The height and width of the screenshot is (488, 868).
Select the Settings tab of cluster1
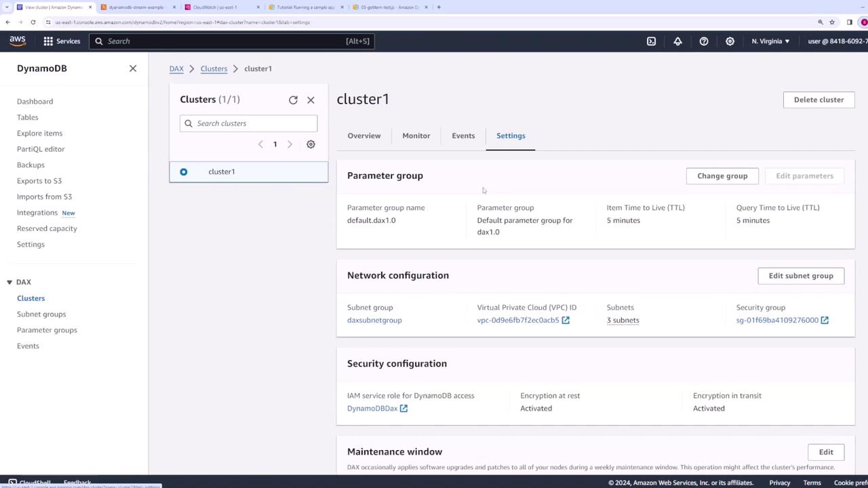[511, 136]
